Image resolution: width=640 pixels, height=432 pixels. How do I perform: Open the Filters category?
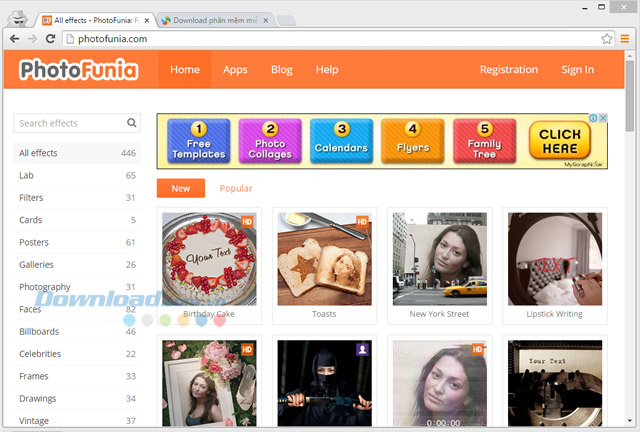(77, 198)
